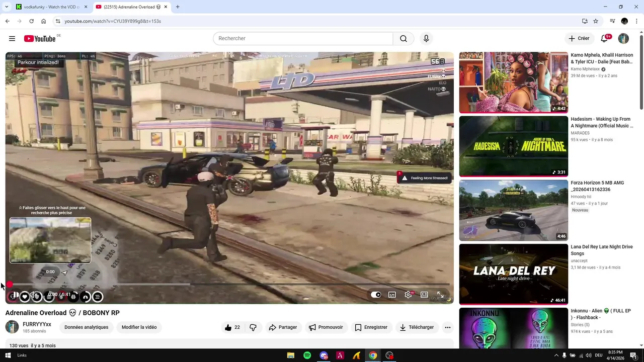This screenshot has height=362, width=644.
Task: Click the Hmoody hii channel name
Action: click(x=581, y=197)
